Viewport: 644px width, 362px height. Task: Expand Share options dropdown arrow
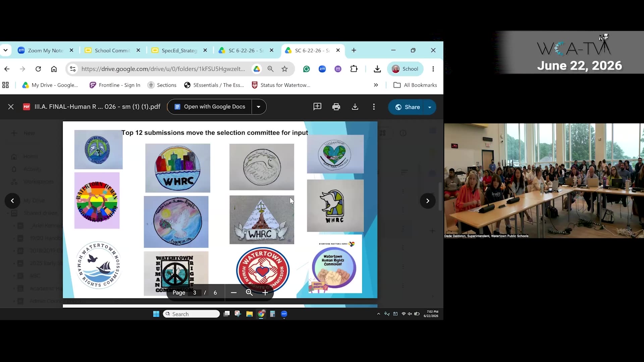430,107
